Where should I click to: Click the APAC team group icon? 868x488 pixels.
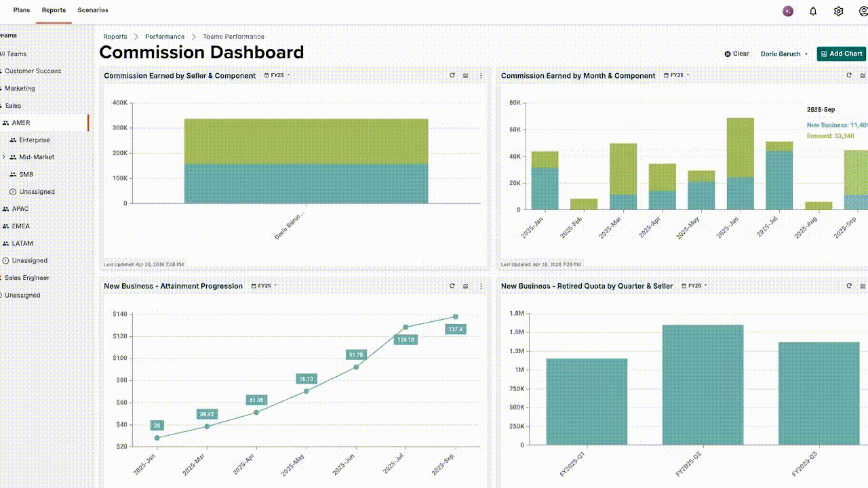[x=5, y=209]
